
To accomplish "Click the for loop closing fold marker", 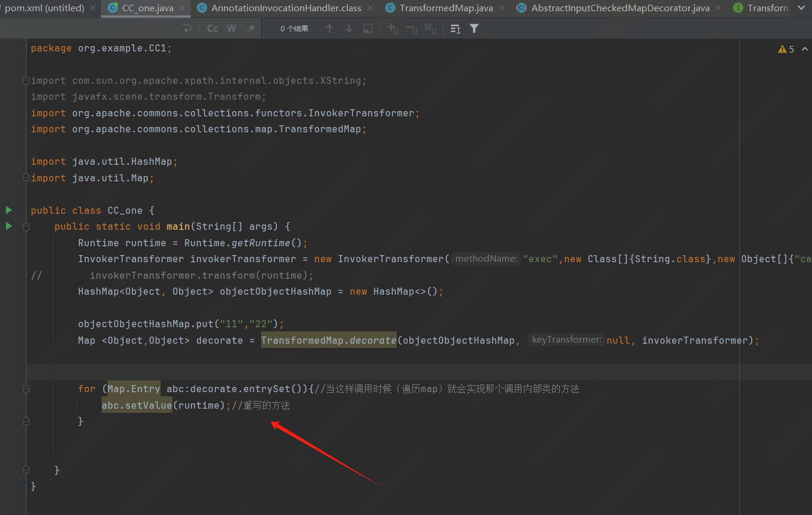I will (26, 421).
